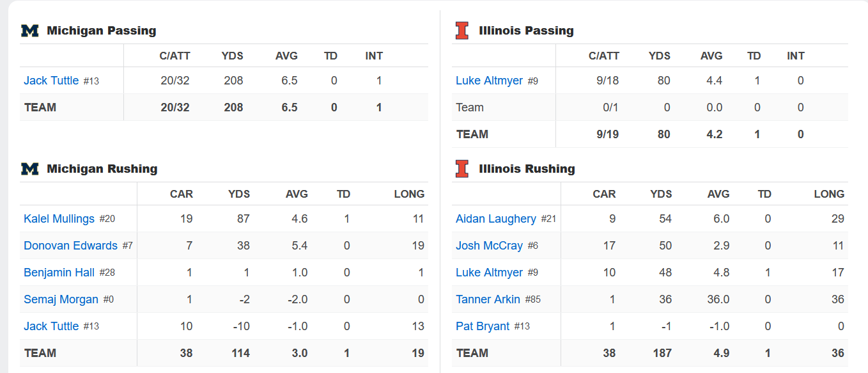The image size is (868, 373).
Task: Click Jack Tuttle in Michigan Rushing table
Action: (x=51, y=326)
